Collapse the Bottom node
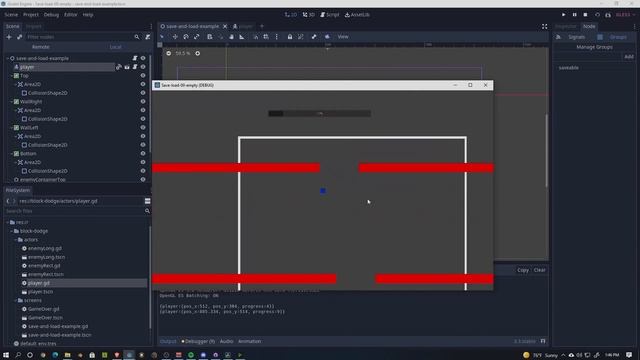Viewport: 640px width, 360px height. tap(11, 153)
